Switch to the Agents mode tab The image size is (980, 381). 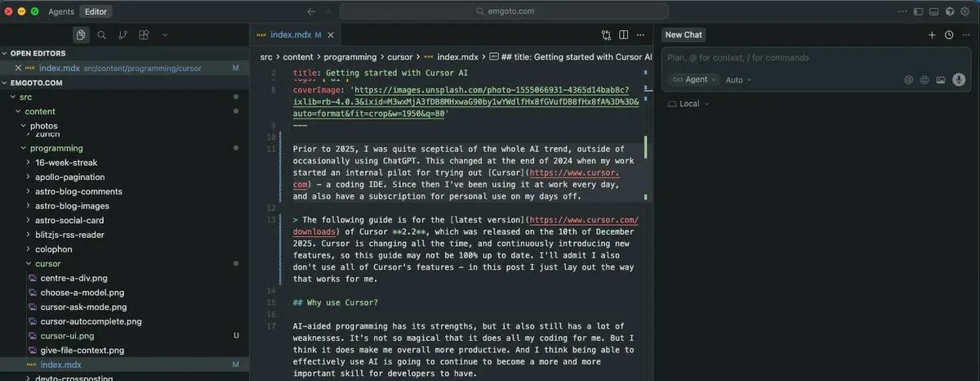(61, 11)
